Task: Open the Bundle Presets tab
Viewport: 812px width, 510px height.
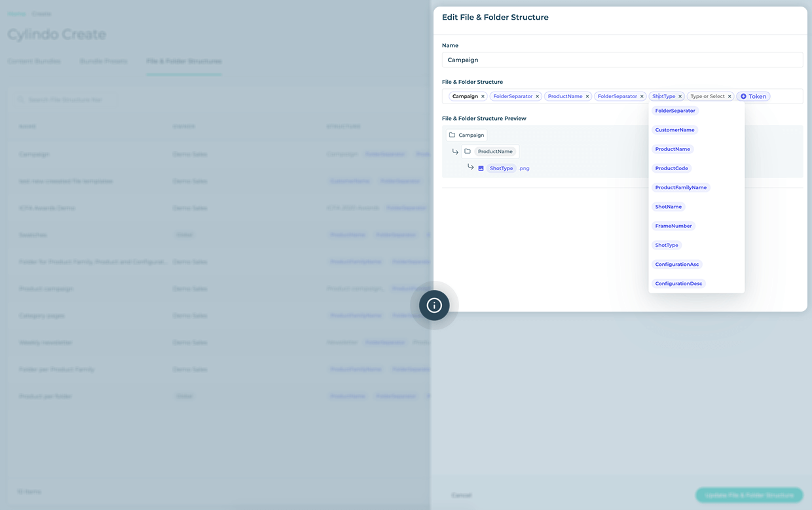Action: 103,61
